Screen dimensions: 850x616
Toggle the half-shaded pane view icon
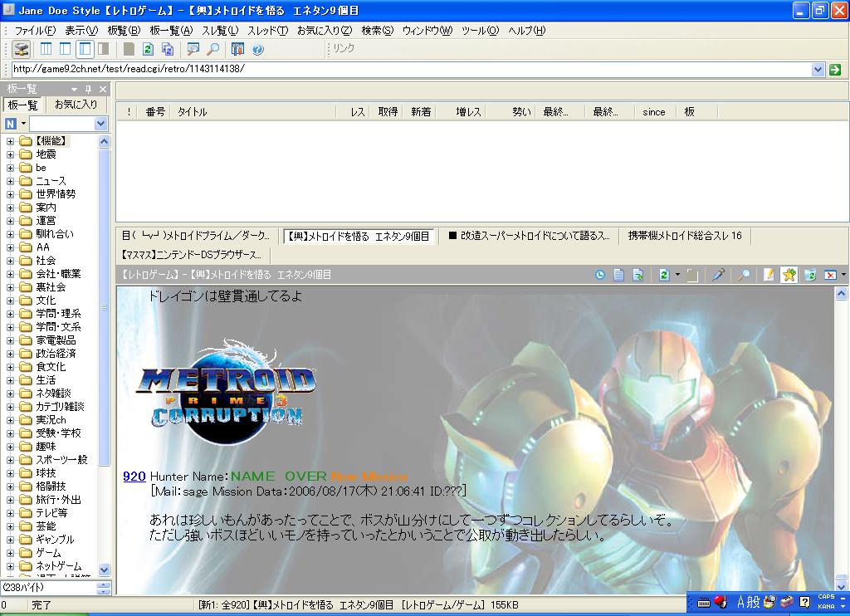(x=103, y=49)
